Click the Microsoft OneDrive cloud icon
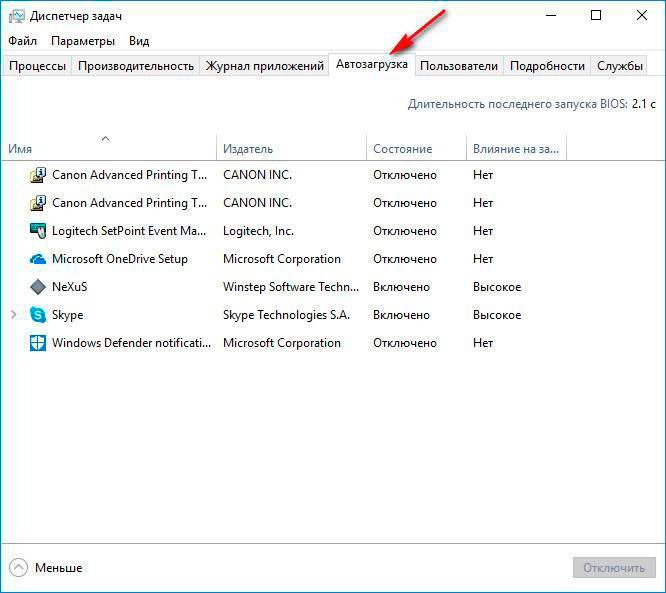The width and height of the screenshot is (666, 593). (38, 259)
